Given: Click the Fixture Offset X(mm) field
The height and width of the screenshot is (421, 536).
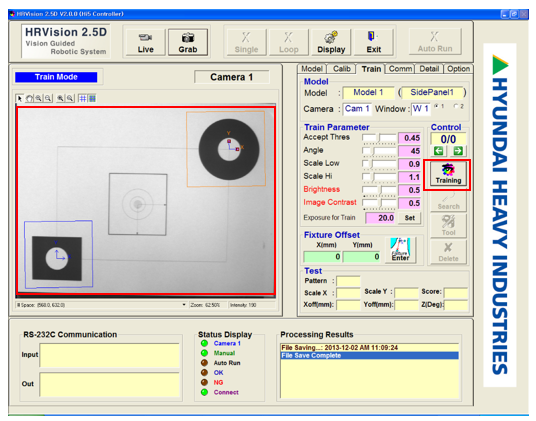Looking at the screenshot, I should click(322, 257).
